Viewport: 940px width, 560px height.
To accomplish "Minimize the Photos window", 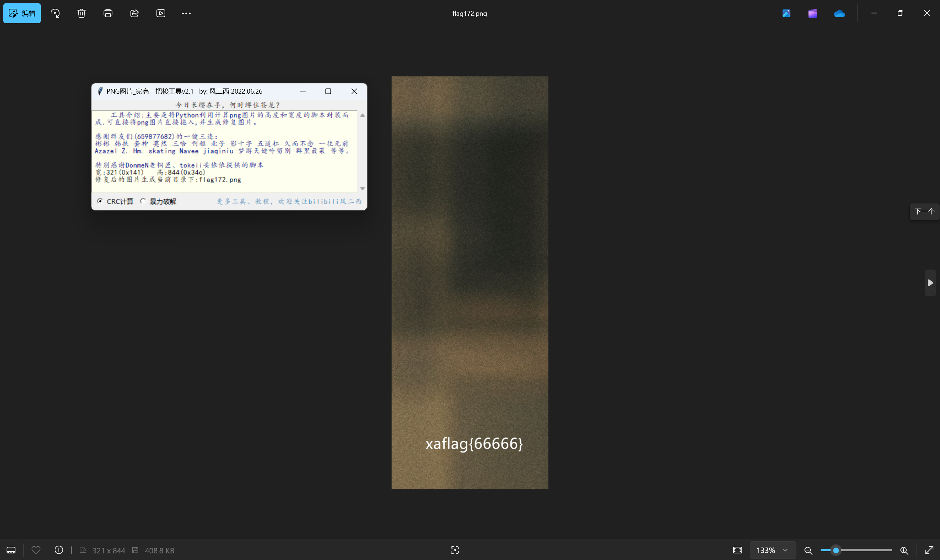I will click(874, 13).
